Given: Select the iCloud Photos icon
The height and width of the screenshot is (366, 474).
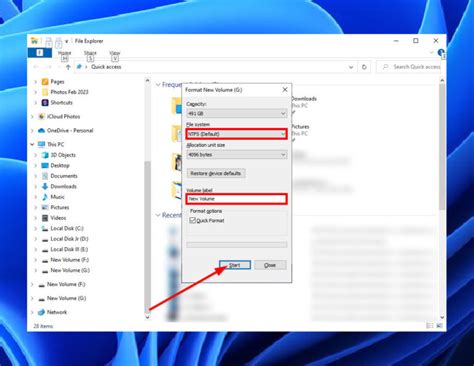Looking at the screenshot, I should (41, 117).
